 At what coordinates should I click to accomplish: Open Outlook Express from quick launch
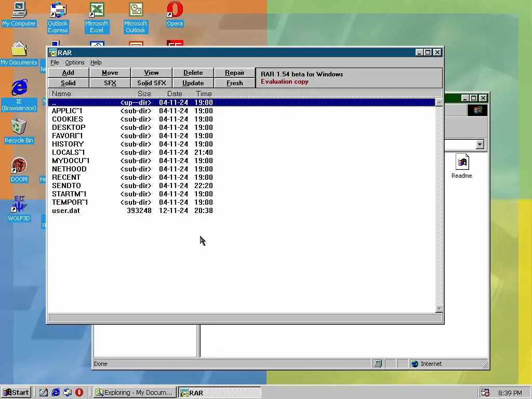[68, 393]
